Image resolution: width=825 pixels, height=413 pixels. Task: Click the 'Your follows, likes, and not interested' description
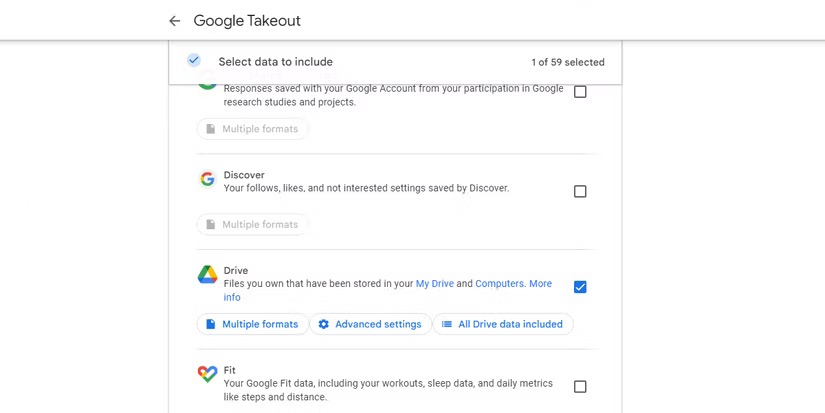click(366, 188)
